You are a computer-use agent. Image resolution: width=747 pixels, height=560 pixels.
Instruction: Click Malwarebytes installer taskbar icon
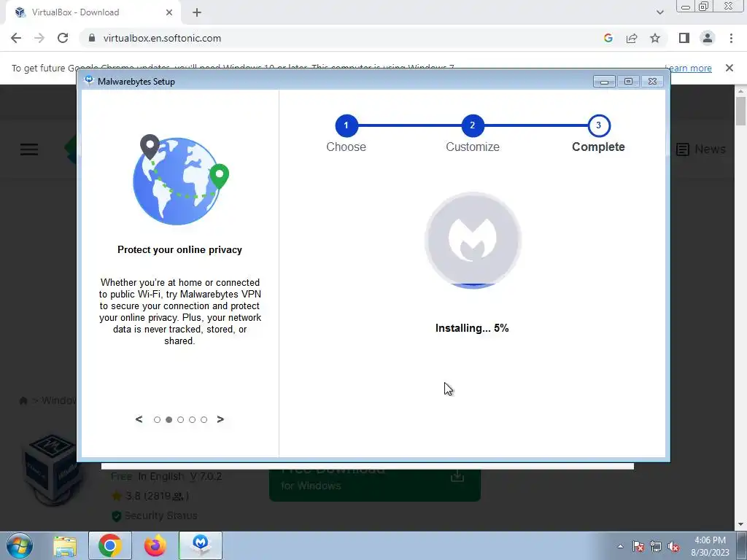pos(201,545)
